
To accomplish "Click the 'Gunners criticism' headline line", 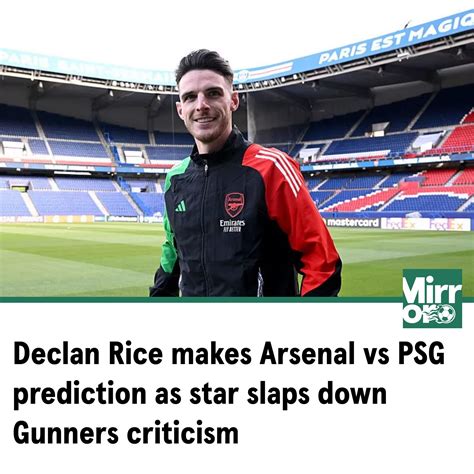I will (x=126, y=433).
